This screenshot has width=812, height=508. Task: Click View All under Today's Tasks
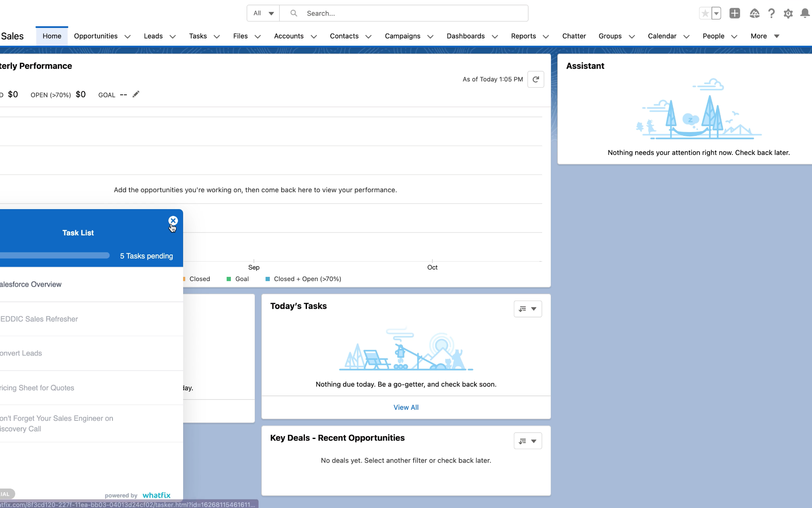click(406, 407)
